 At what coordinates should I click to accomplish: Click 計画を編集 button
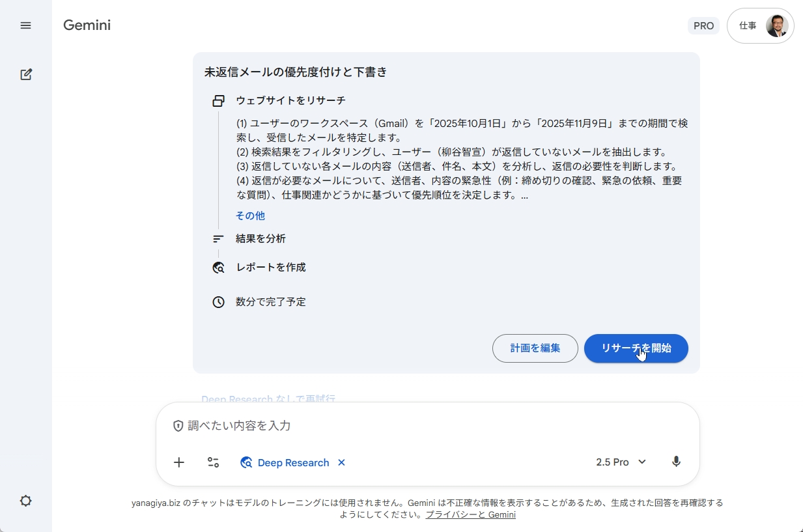[x=535, y=348]
